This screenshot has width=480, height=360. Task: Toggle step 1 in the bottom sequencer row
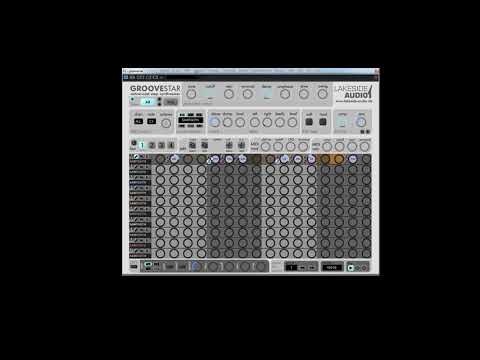pos(160,253)
